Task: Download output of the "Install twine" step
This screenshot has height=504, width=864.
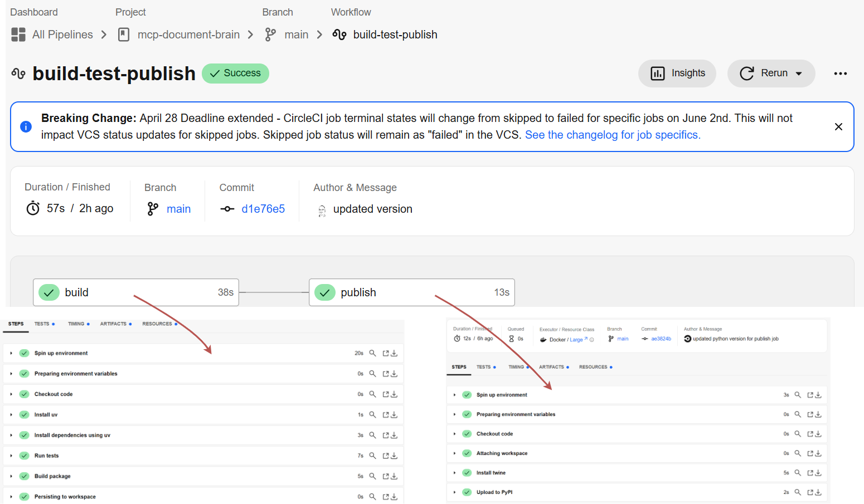Action: (x=818, y=472)
